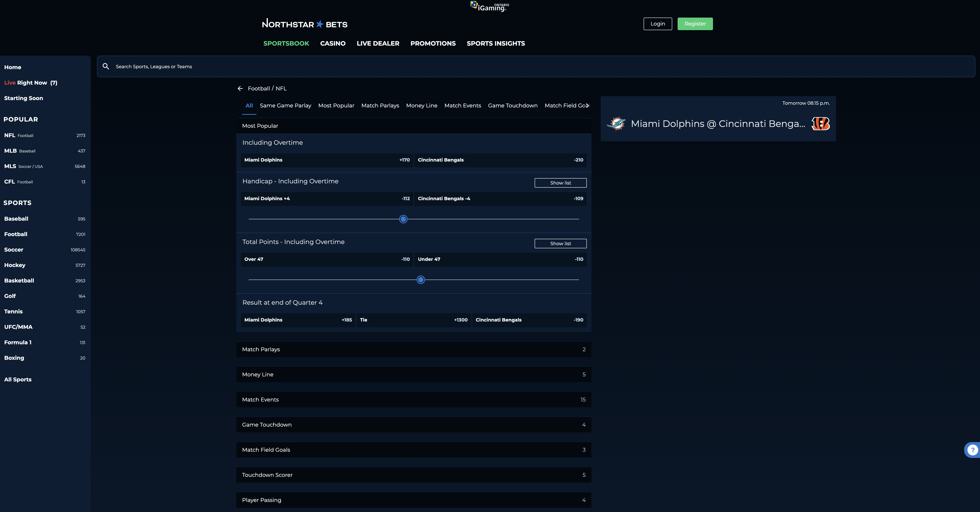Expand the Game Touchdown section

coord(413,425)
